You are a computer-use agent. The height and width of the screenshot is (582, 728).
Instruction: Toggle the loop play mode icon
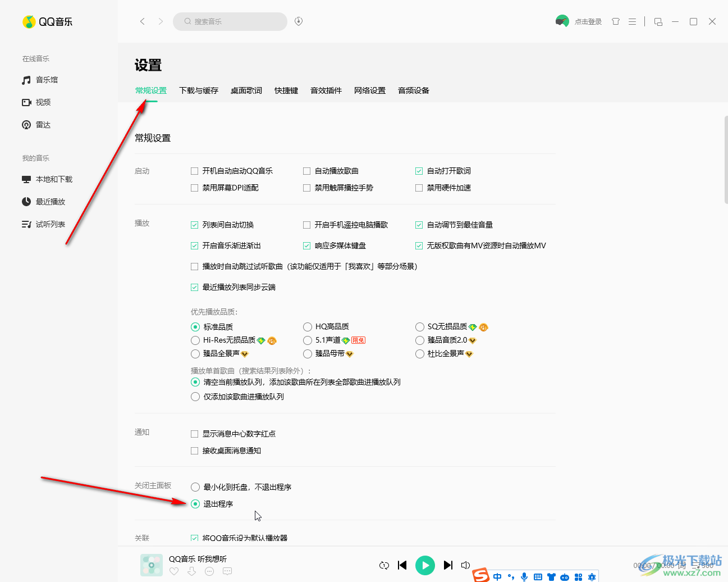coord(384,565)
